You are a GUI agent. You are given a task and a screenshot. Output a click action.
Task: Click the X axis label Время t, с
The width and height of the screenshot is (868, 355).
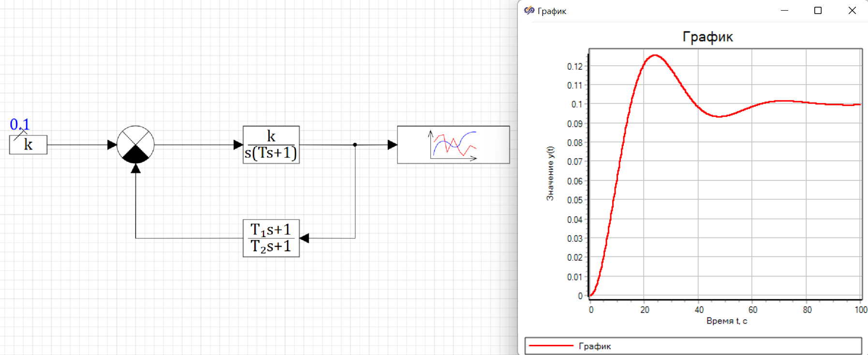click(726, 321)
